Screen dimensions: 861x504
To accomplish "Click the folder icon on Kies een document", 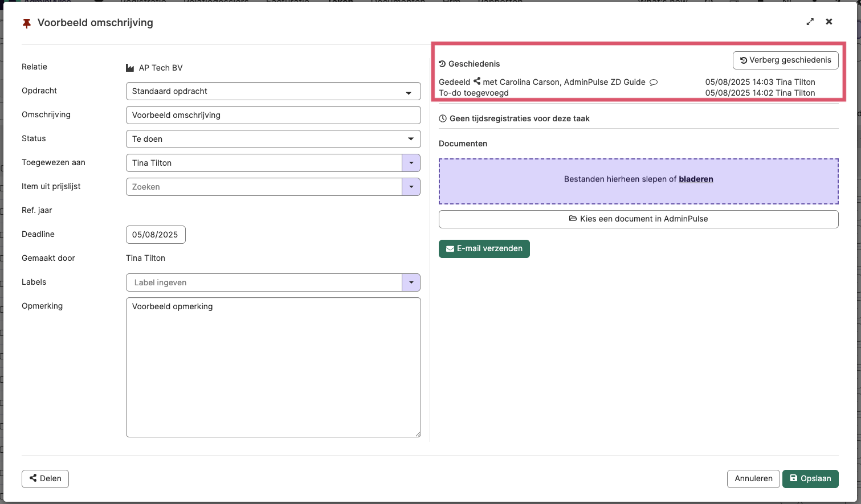I will [573, 218].
